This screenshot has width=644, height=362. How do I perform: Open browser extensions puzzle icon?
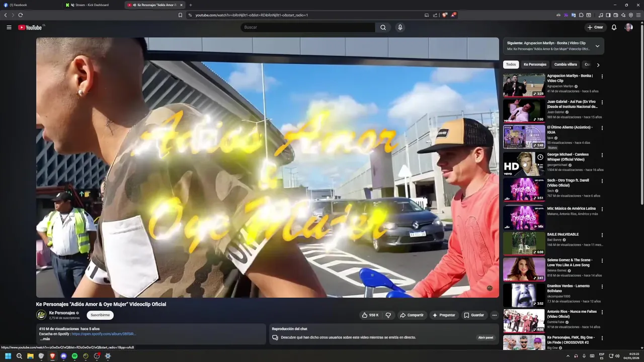[x=581, y=15]
